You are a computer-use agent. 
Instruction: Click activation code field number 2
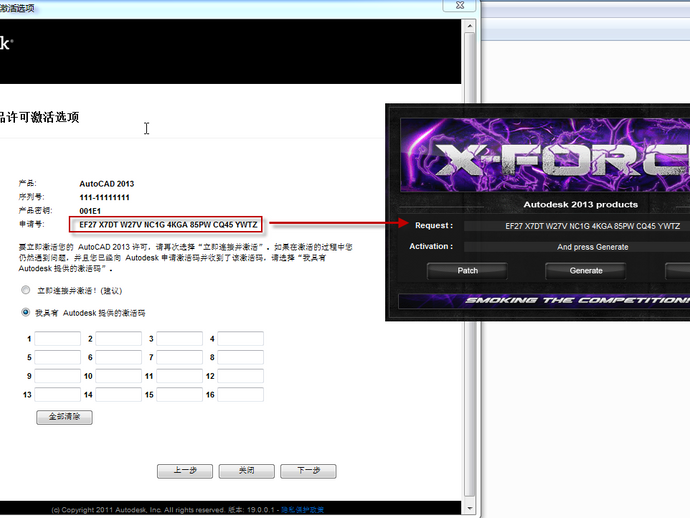(x=118, y=339)
